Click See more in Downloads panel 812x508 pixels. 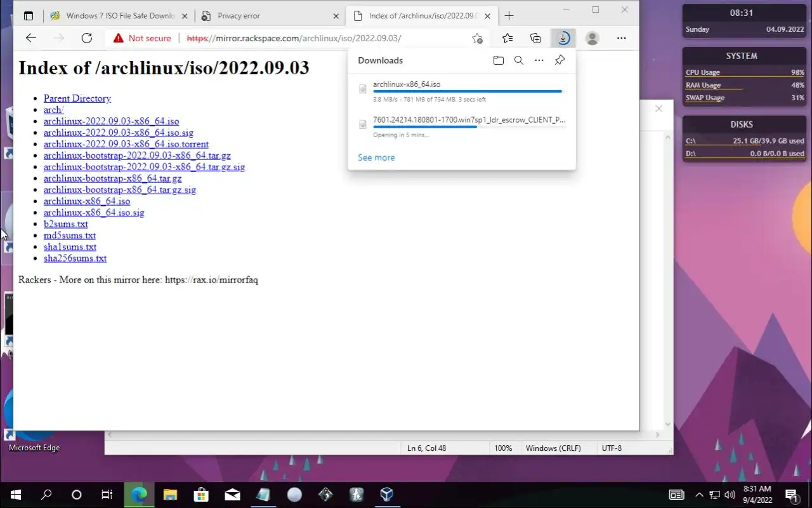pyautogui.click(x=376, y=157)
